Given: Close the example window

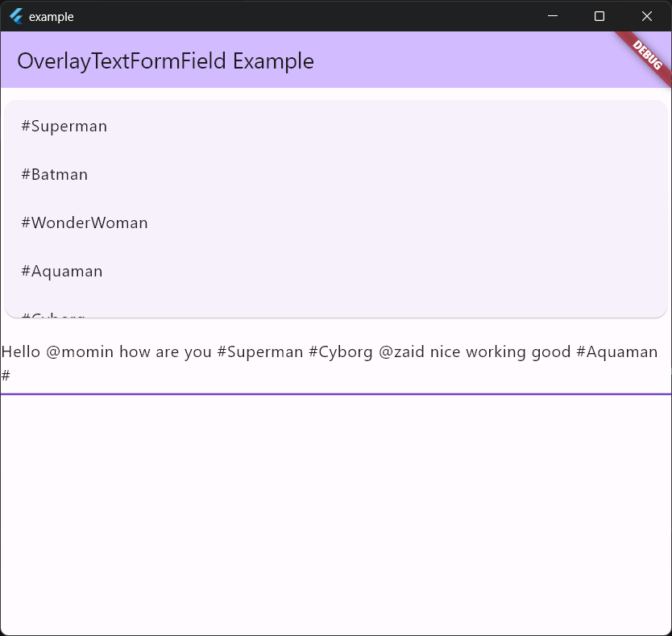Looking at the screenshot, I should coord(647,16).
